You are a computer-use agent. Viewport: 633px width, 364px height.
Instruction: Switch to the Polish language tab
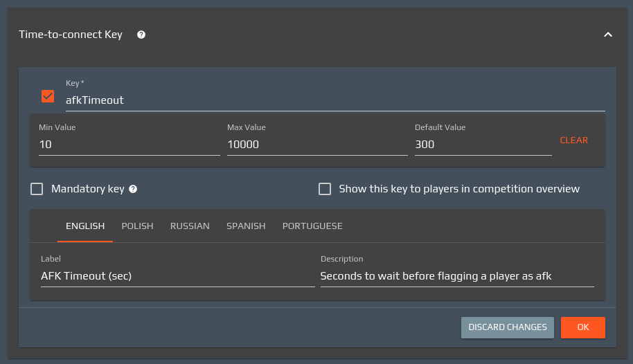pos(137,226)
